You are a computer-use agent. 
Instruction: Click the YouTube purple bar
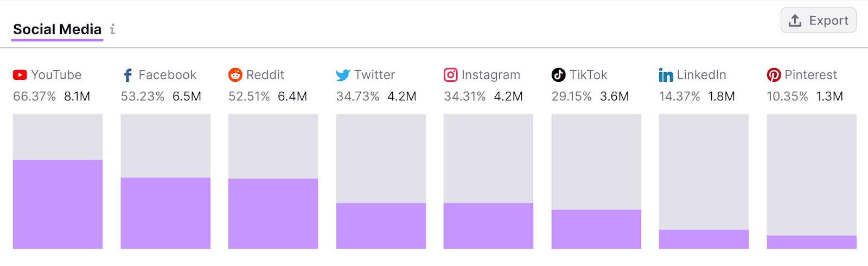tap(58, 204)
